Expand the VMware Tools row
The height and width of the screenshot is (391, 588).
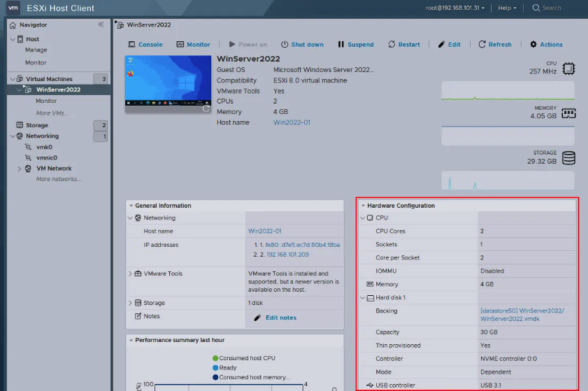coord(130,273)
